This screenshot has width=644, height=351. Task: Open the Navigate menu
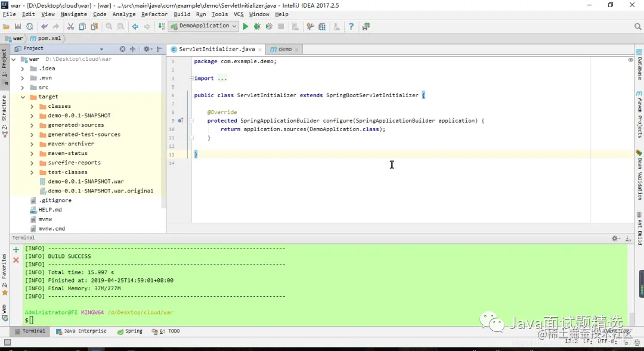73,14
